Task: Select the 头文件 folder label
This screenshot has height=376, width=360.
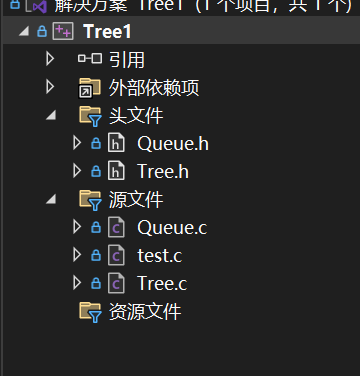Action: [x=136, y=116]
